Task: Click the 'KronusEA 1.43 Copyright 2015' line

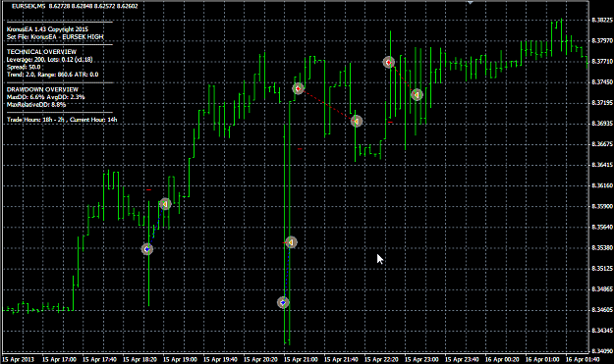Action: (x=47, y=29)
